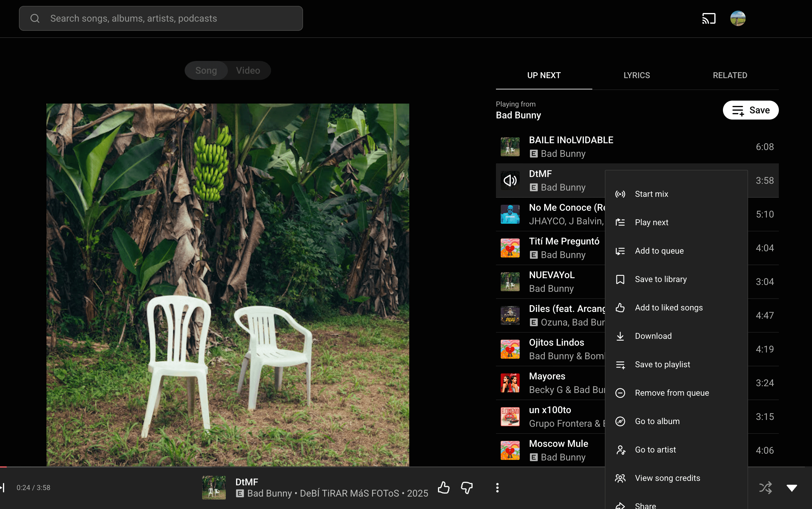Screen dimensions: 812x509
Task: Toggle shuffle in the player bar
Action: 765,487
